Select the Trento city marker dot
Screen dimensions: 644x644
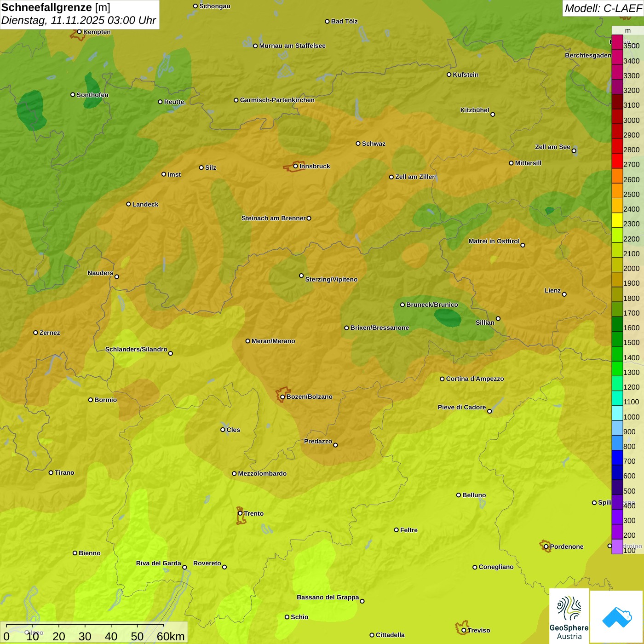[240, 513]
